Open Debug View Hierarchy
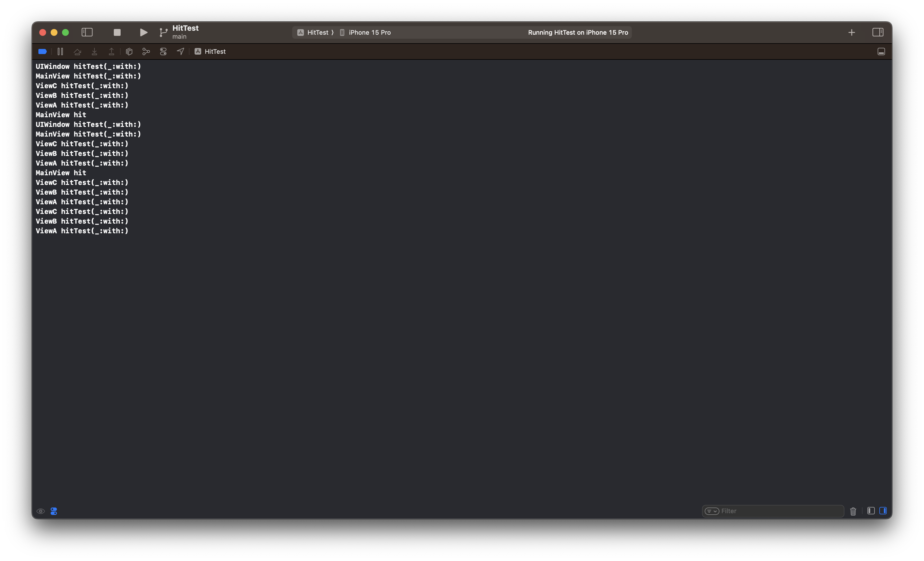The image size is (924, 561). tap(129, 52)
